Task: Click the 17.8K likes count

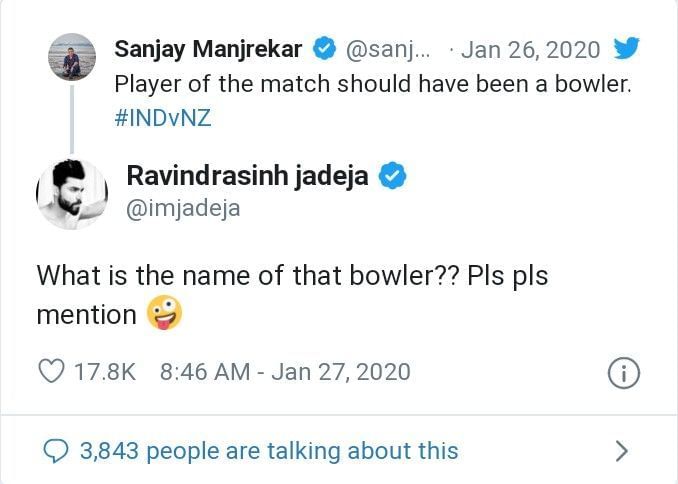Action: point(105,372)
